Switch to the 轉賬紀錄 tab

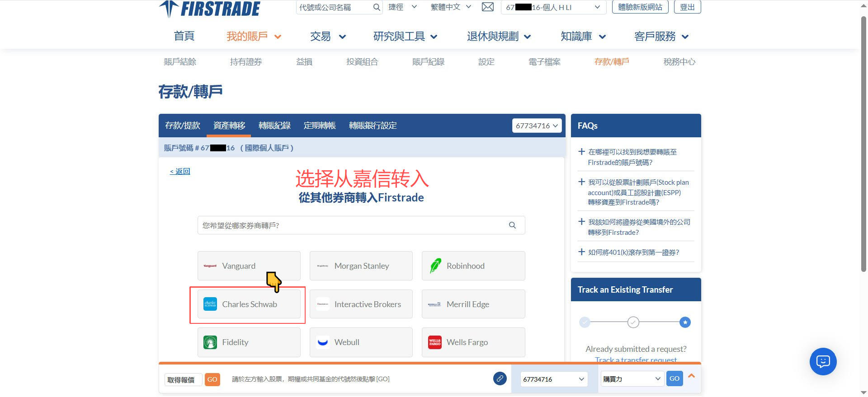coord(274,126)
